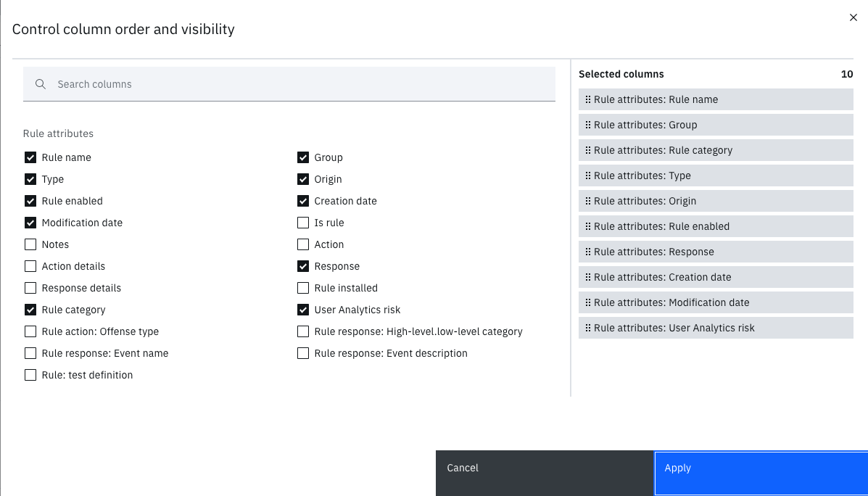Check Rule response: Event description box
868x496 pixels.
(x=303, y=353)
